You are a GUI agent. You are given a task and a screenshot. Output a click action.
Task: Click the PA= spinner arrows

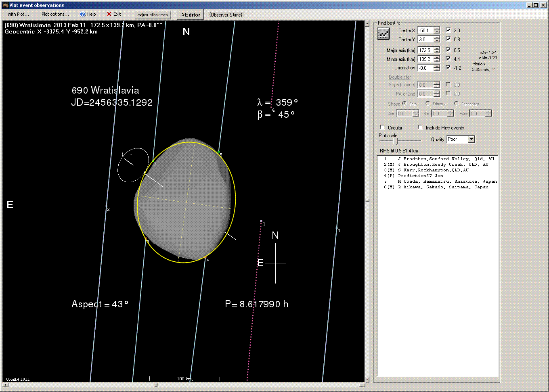coord(488,114)
